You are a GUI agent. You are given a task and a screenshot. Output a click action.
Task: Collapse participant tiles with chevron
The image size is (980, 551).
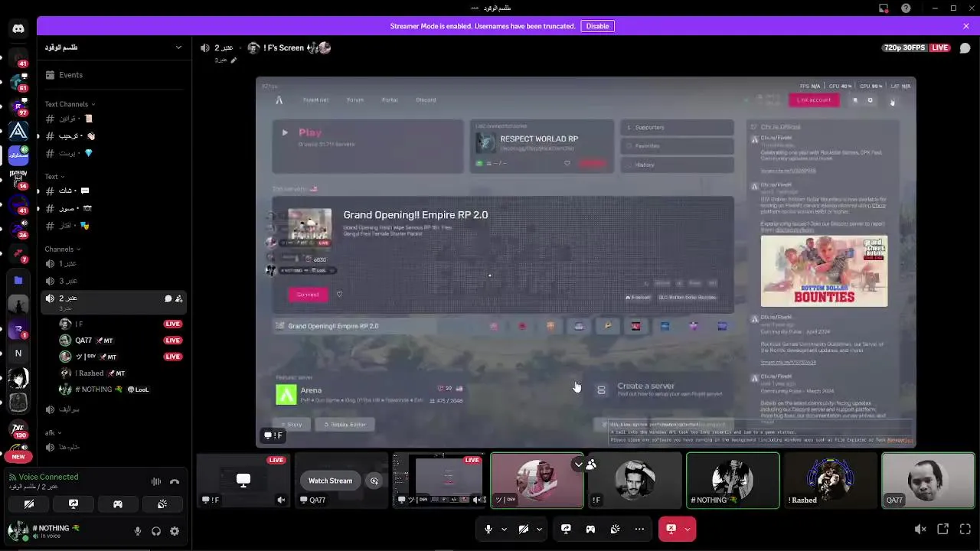[579, 465]
